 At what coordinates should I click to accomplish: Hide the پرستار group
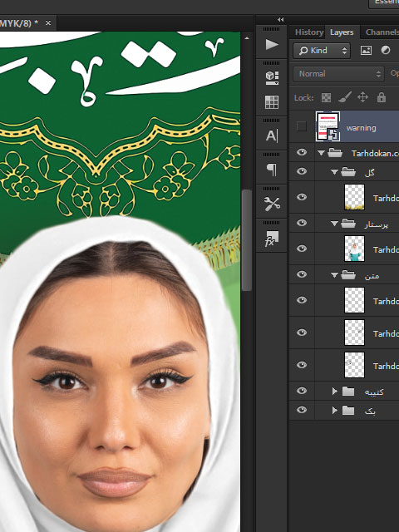(x=302, y=223)
